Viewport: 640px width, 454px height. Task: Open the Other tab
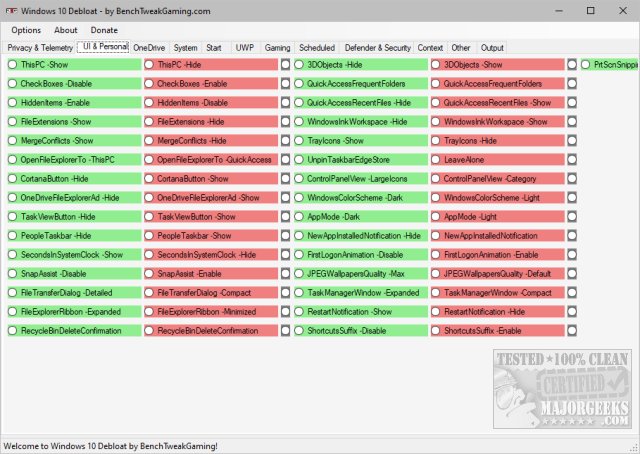461,48
